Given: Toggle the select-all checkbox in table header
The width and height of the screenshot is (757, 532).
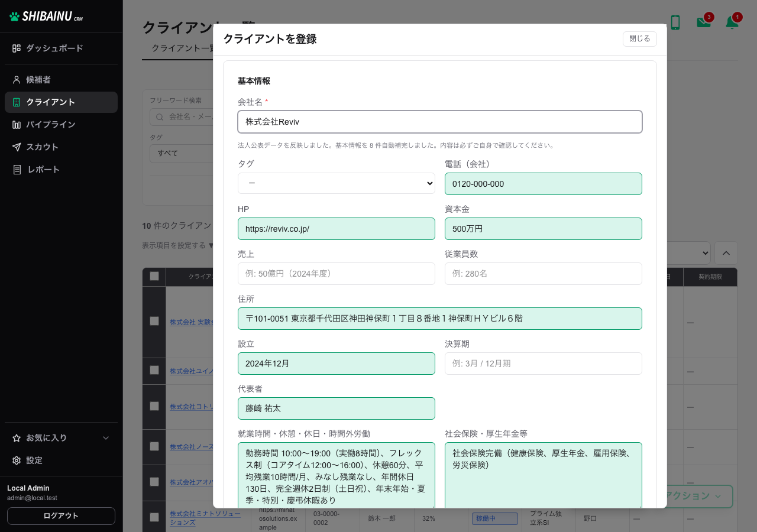Looking at the screenshot, I should click(x=154, y=276).
